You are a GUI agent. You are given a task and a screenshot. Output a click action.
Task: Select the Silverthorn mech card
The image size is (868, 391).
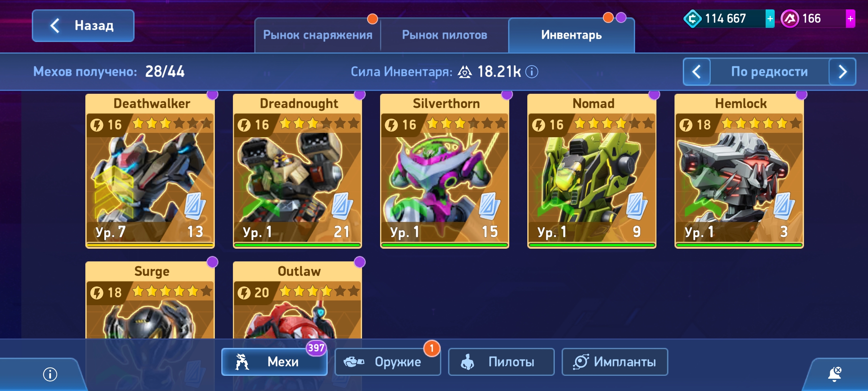444,171
